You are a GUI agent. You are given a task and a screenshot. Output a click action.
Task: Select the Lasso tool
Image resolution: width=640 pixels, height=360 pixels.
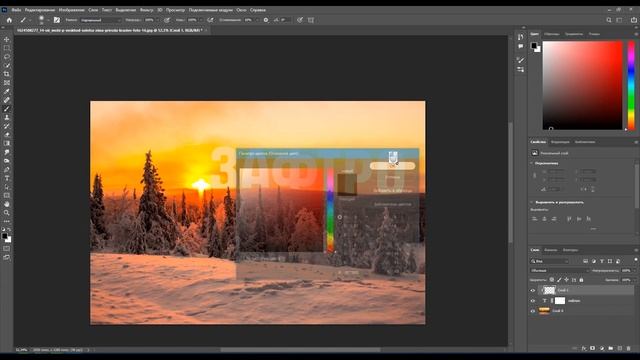7,57
